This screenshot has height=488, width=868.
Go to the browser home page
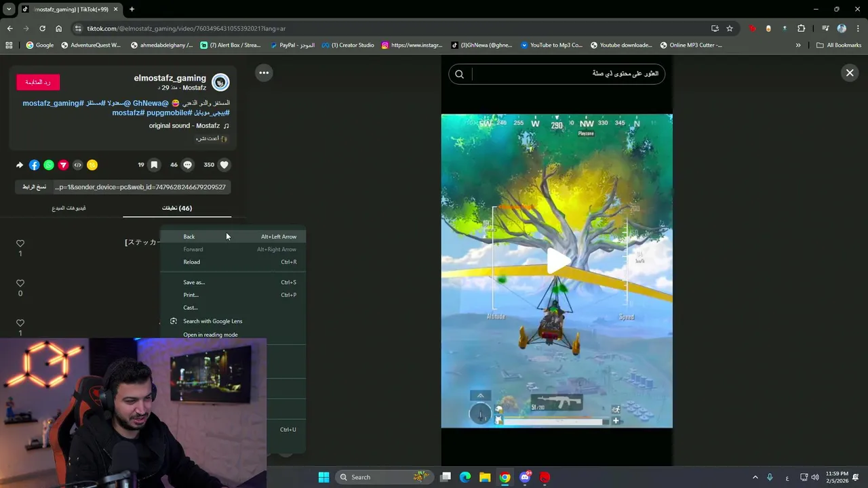pyautogui.click(x=58, y=28)
